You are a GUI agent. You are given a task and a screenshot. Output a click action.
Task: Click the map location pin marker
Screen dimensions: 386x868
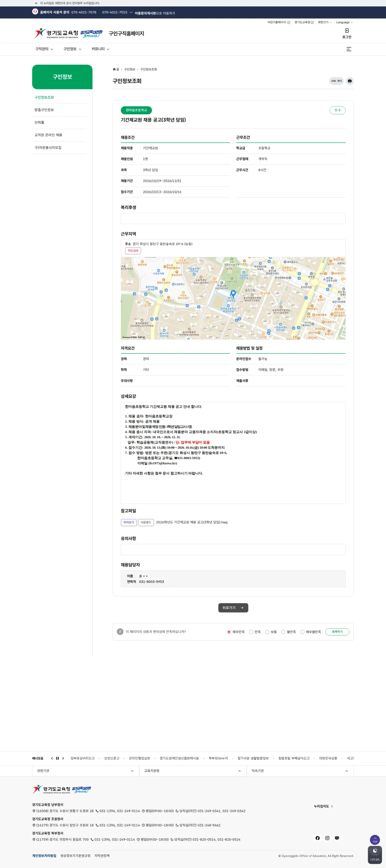click(x=233, y=293)
